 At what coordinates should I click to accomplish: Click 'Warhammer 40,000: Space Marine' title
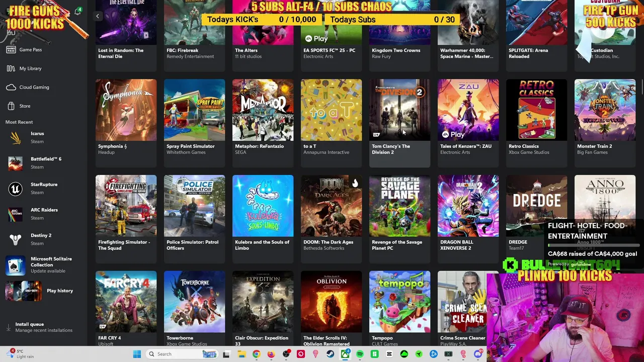point(466,53)
